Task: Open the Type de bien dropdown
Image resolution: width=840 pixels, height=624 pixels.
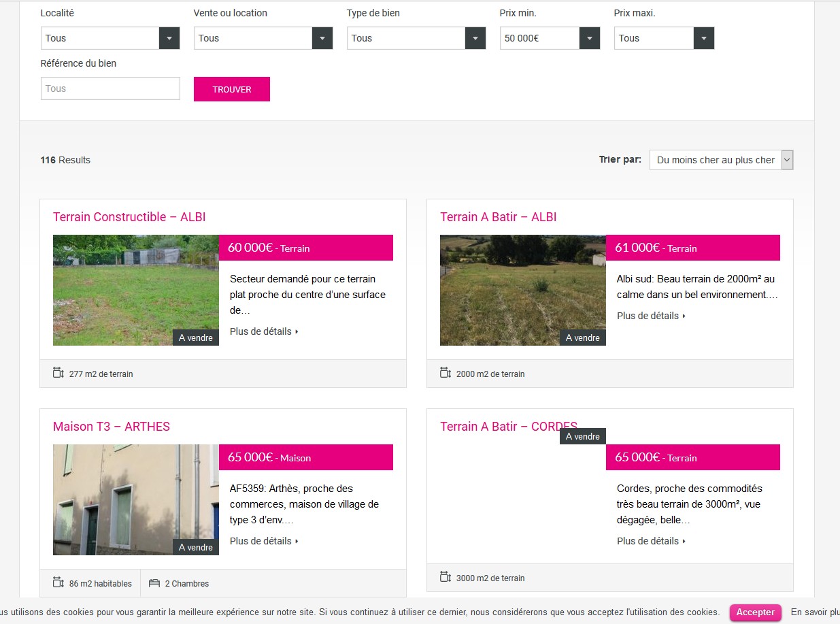Action: coord(416,38)
